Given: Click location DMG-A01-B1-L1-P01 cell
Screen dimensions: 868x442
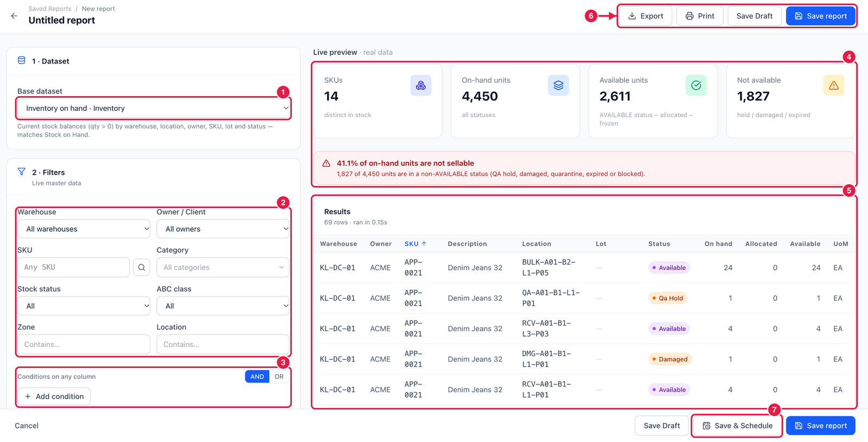Looking at the screenshot, I should tap(547, 359).
